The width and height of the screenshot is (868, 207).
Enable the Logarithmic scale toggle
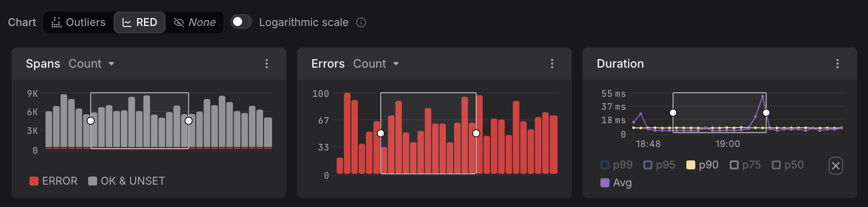point(241,22)
